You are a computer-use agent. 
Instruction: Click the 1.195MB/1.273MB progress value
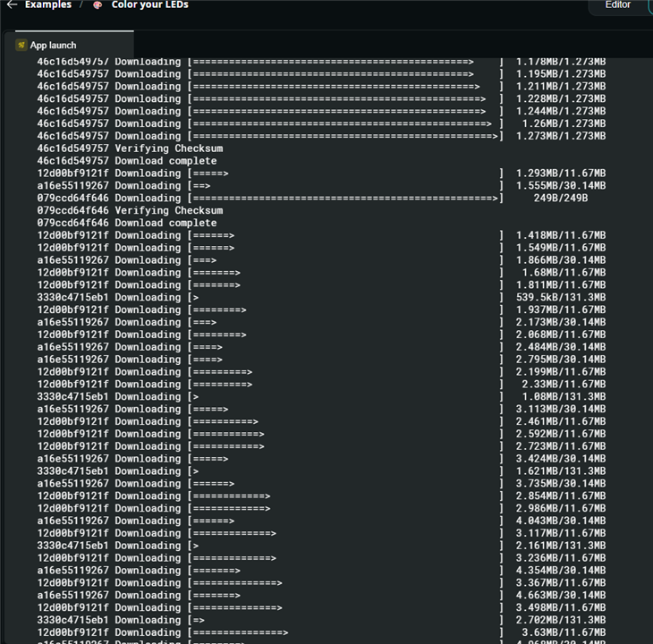click(561, 73)
